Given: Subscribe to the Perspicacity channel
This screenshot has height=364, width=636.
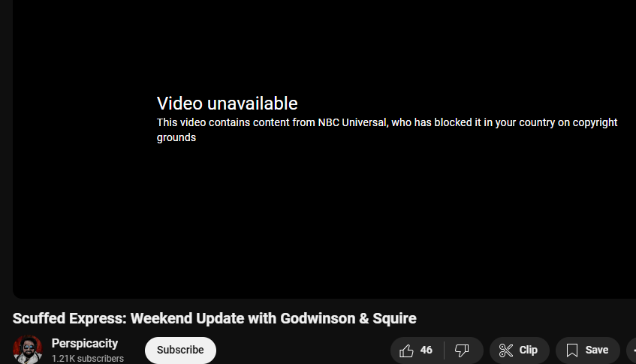Looking at the screenshot, I should (x=180, y=350).
